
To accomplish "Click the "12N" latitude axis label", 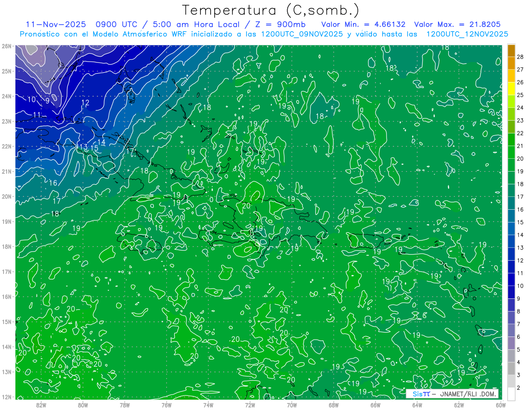I will (x=6, y=396).
